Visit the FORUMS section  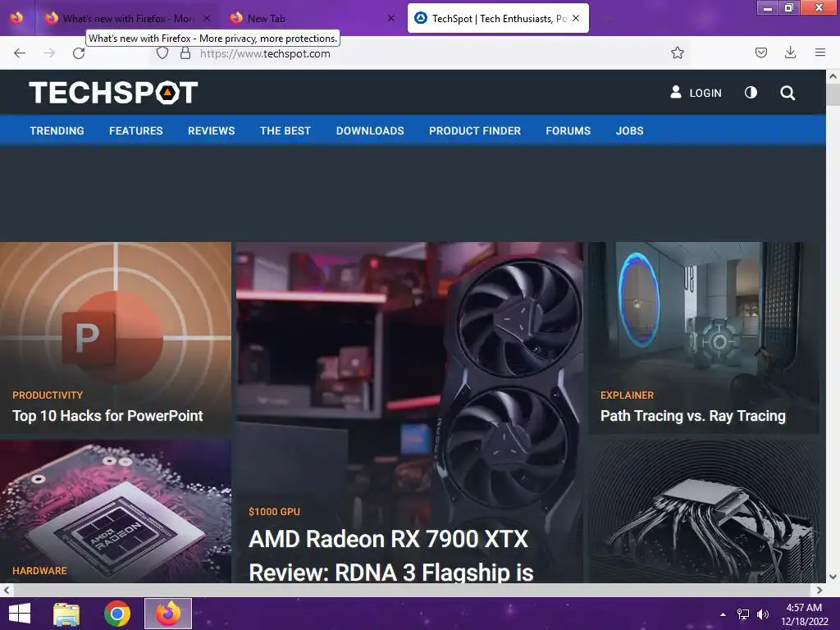(x=568, y=130)
